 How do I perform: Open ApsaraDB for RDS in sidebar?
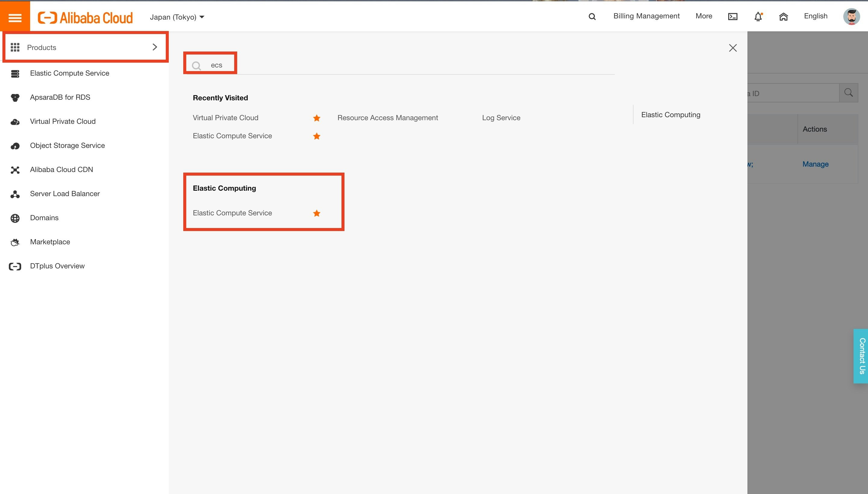[60, 97]
